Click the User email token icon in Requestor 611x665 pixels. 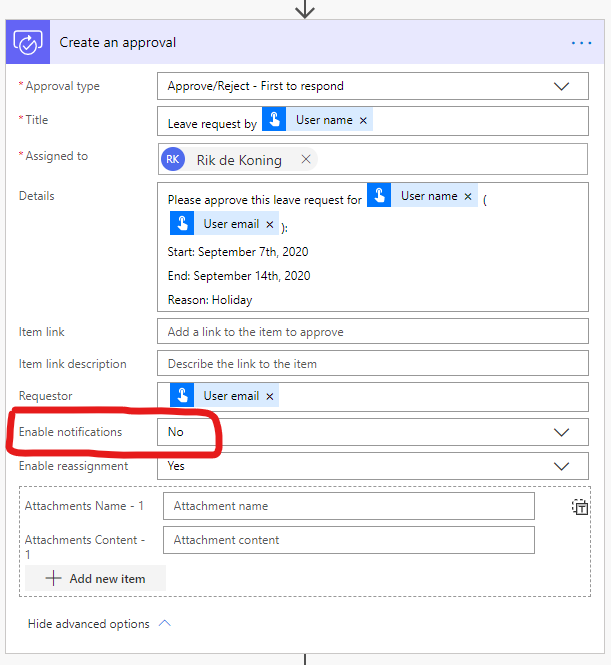click(x=182, y=395)
